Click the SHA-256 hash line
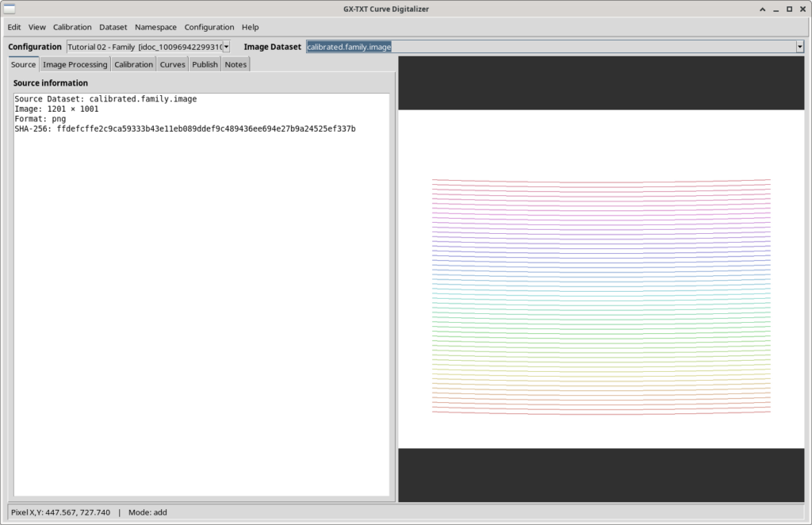 pos(185,129)
